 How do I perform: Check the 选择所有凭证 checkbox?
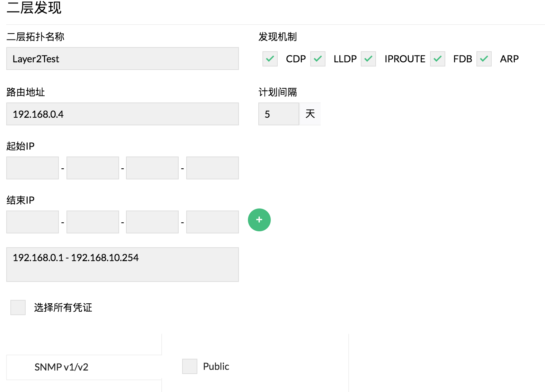[x=18, y=308]
